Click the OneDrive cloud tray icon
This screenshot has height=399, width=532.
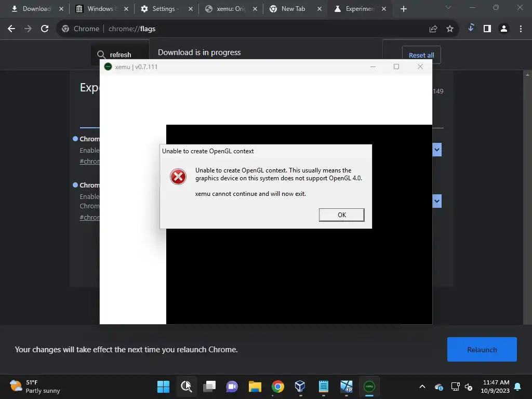tap(438, 387)
